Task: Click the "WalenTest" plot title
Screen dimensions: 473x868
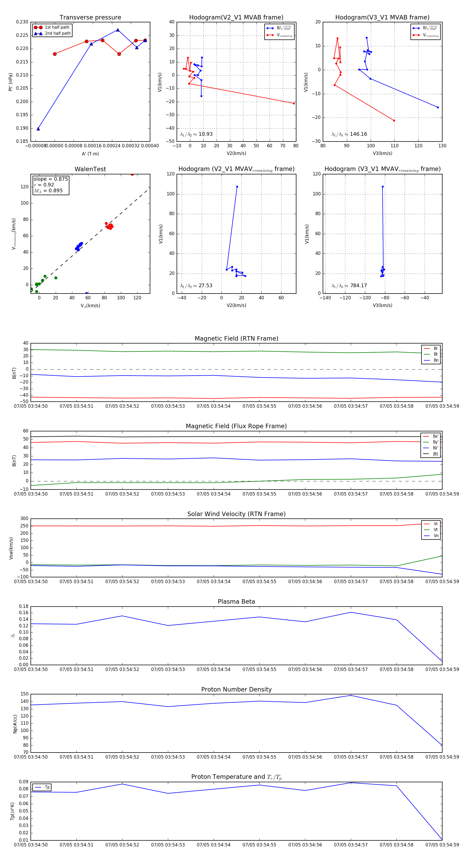Action: [x=90, y=169]
